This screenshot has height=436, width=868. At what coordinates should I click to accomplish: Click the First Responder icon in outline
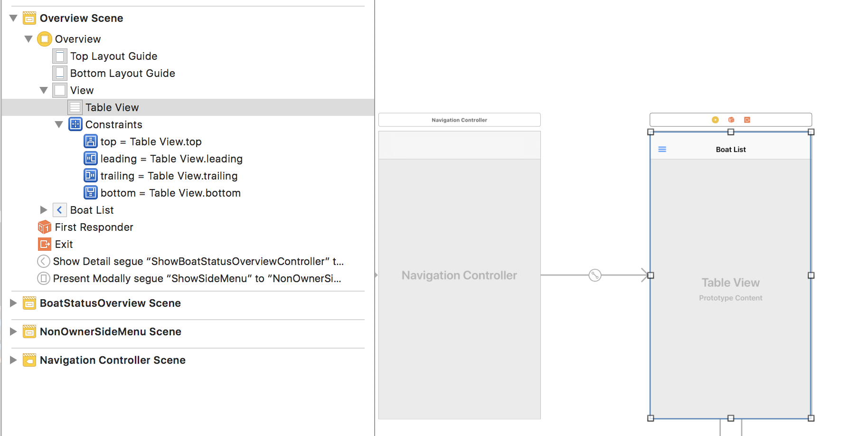click(x=44, y=227)
